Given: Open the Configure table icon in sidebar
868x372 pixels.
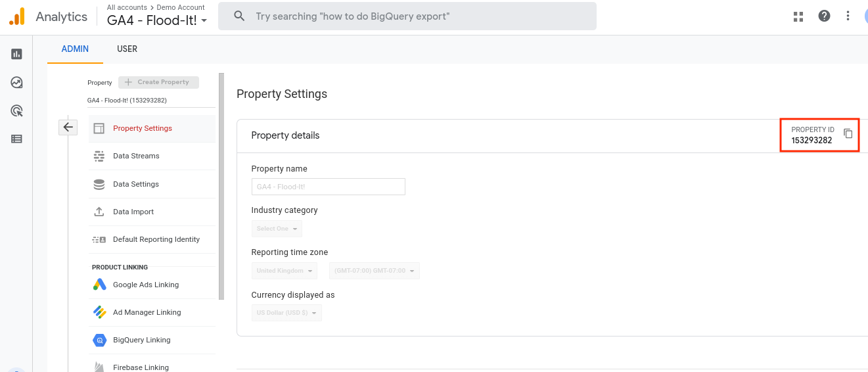Looking at the screenshot, I should [16, 139].
